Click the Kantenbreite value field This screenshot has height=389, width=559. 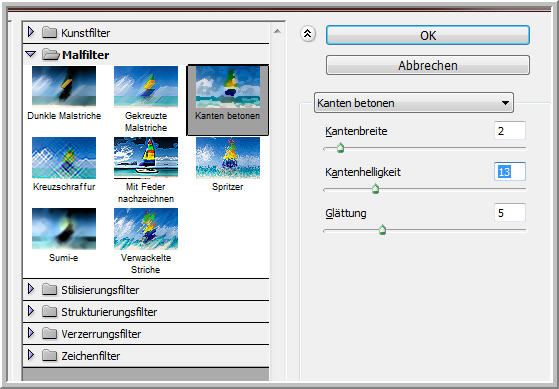(x=510, y=130)
